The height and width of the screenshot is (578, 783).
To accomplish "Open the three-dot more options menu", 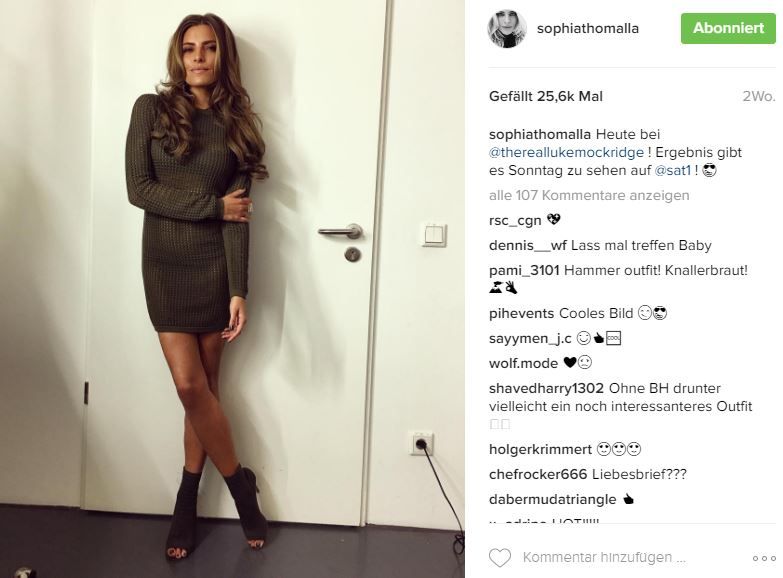I will click(x=764, y=559).
